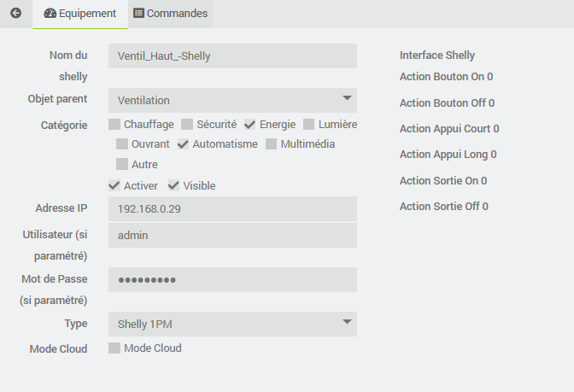
Task: Enable the Multimédia category checkbox
Action: pyautogui.click(x=271, y=144)
